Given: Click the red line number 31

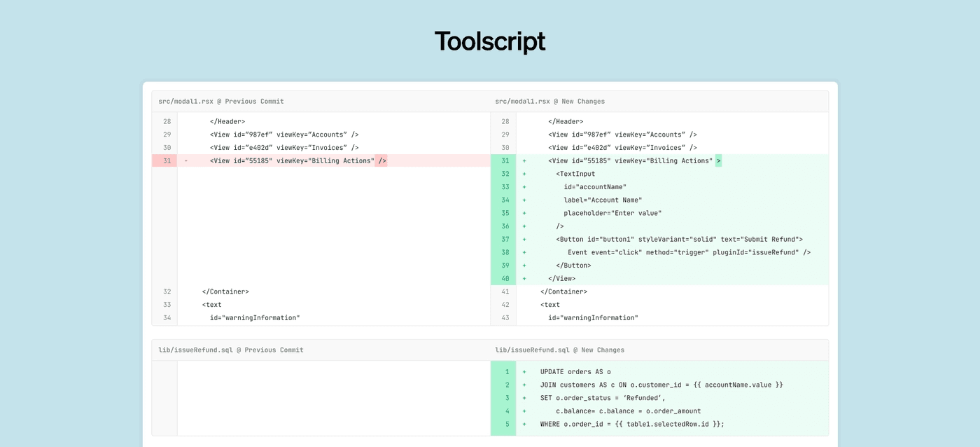Looking at the screenshot, I should pos(166,161).
